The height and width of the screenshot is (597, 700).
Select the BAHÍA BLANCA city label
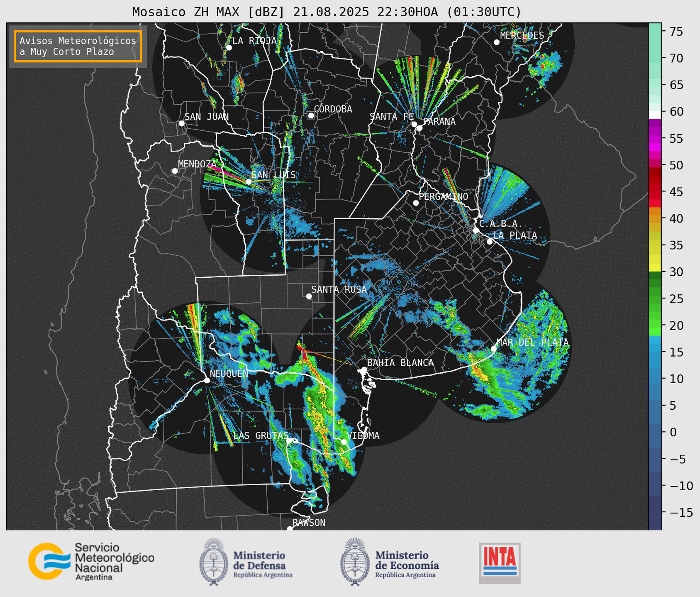pyautogui.click(x=400, y=363)
